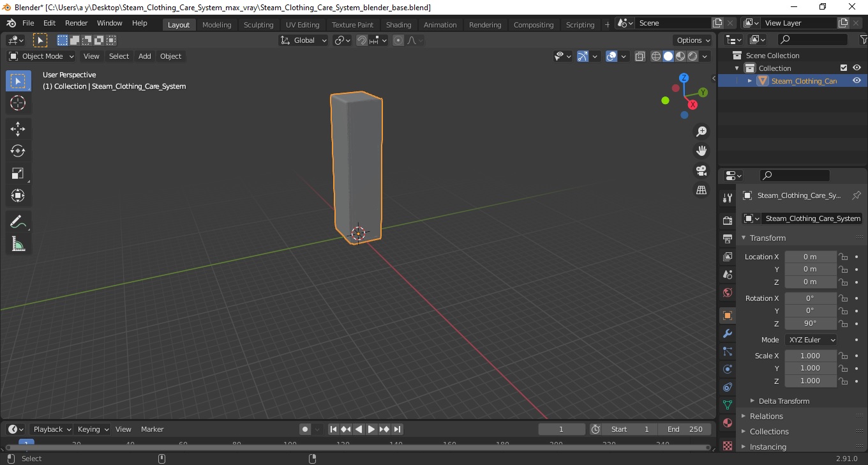This screenshot has width=868, height=465.
Task: Open the Particles properties tab
Action: click(x=728, y=351)
